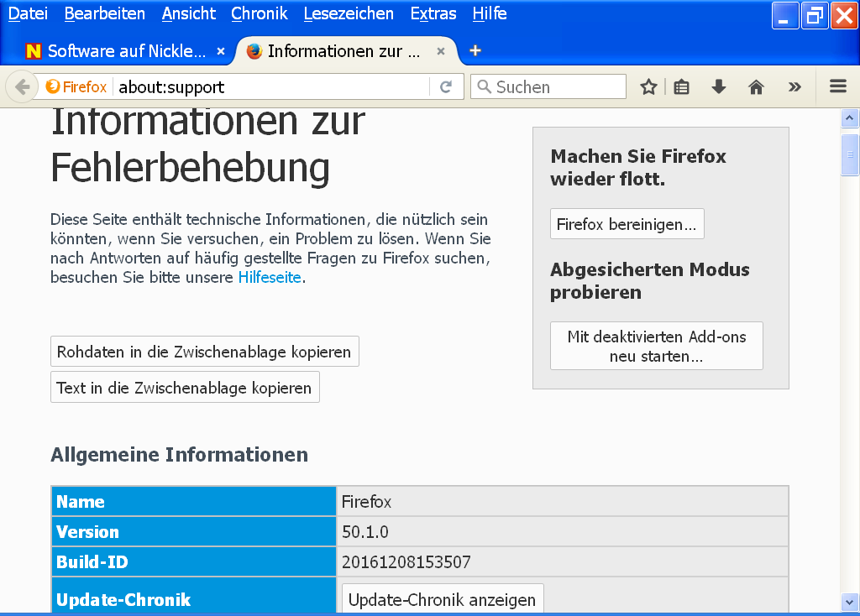Open a new tab with the plus icon
Image resolution: width=860 pixels, height=616 pixels.
click(x=475, y=50)
